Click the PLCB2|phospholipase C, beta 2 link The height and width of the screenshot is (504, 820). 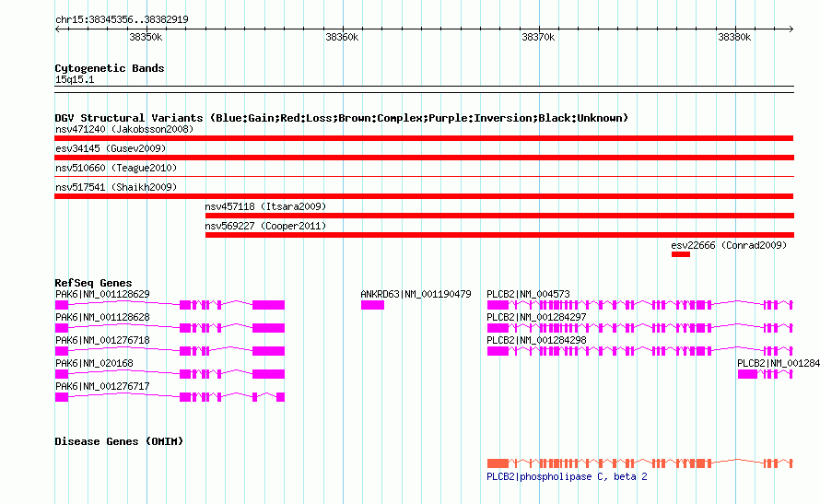tap(567, 476)
